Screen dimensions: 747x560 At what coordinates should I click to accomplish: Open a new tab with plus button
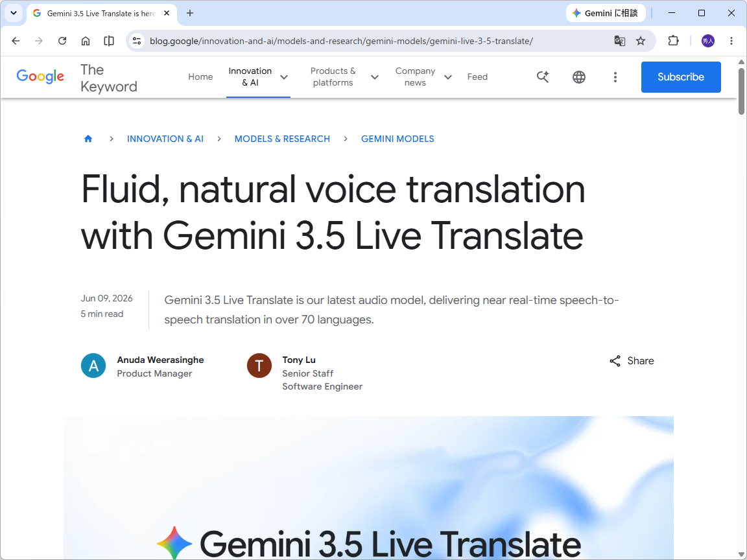(x=189, y=14)
